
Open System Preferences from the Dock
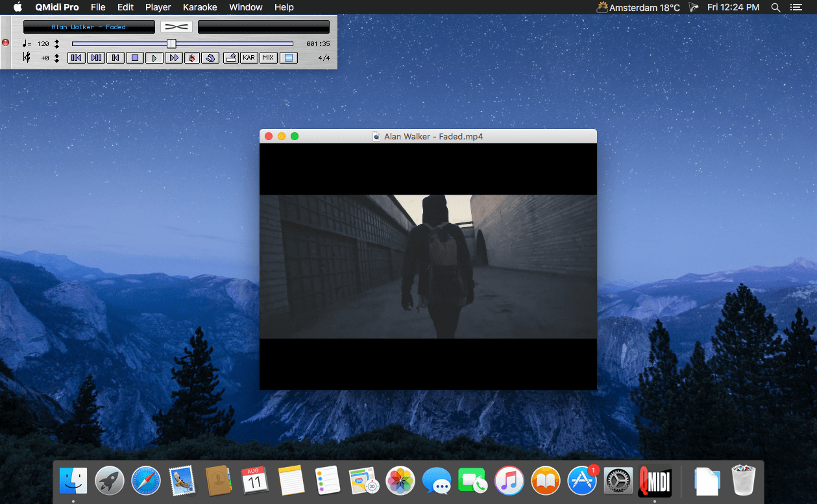coord(618,481)
